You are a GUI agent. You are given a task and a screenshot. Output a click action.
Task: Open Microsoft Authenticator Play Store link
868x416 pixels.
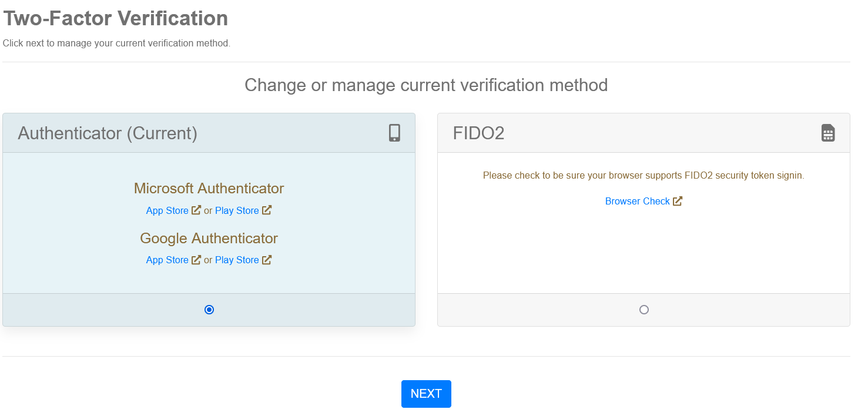click(x=237, y=210)
